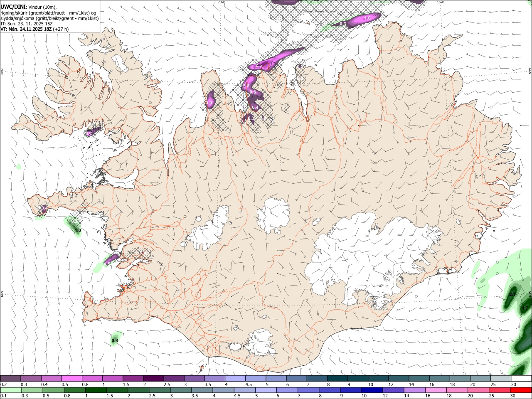Click the 1.0 label in top purple snow band

pos(367,18)
